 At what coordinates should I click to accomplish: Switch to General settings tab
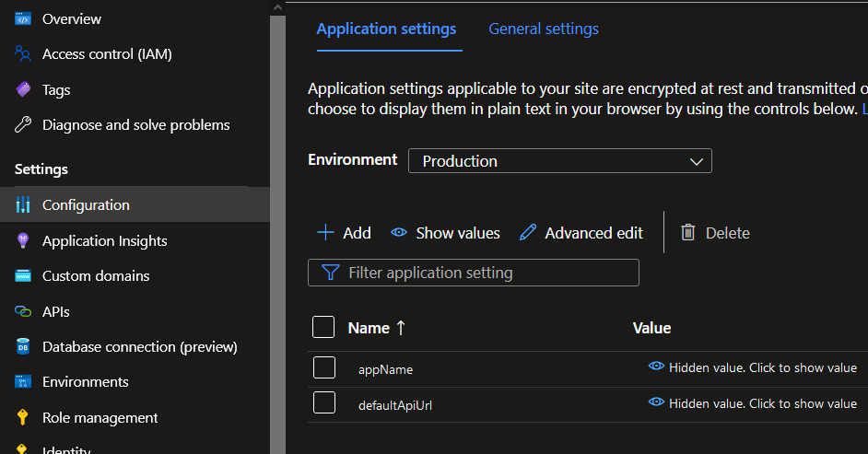coord(544,29)
